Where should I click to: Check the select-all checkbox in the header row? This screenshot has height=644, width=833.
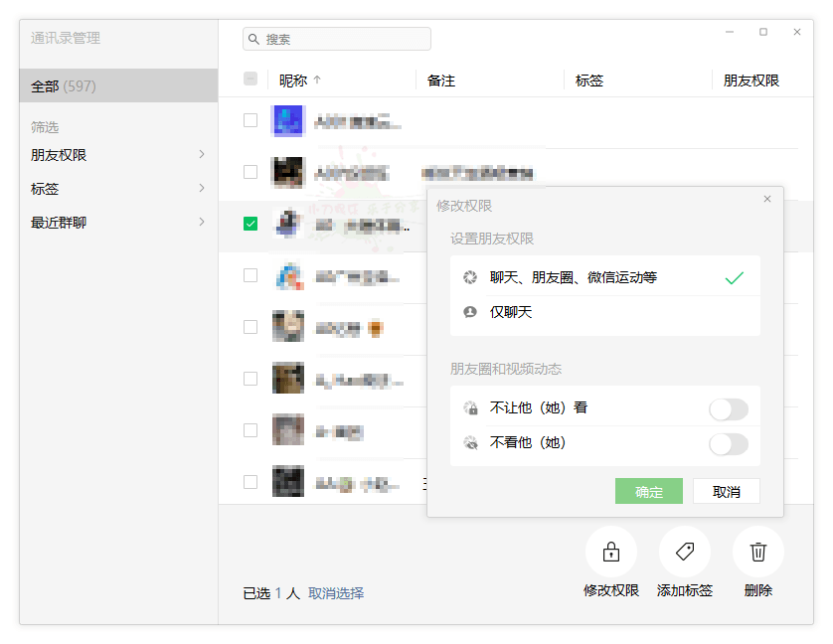click(250, 79)
